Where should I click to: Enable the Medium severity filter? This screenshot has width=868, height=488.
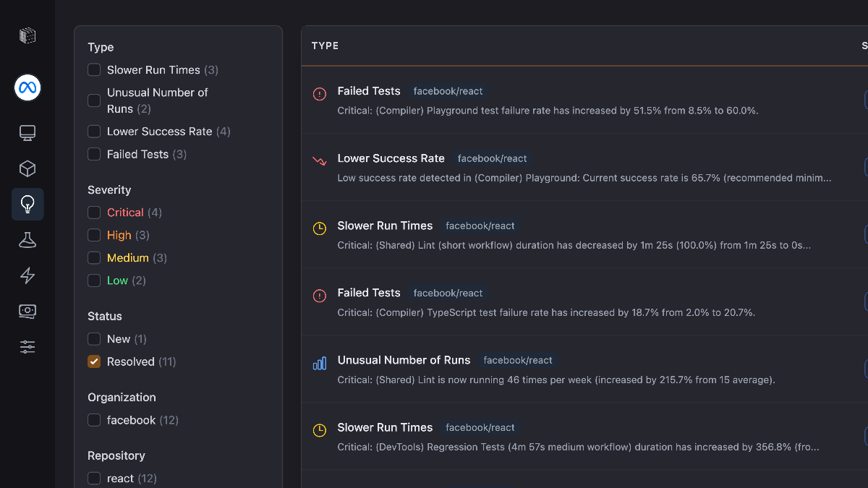[x=94, y=258]
